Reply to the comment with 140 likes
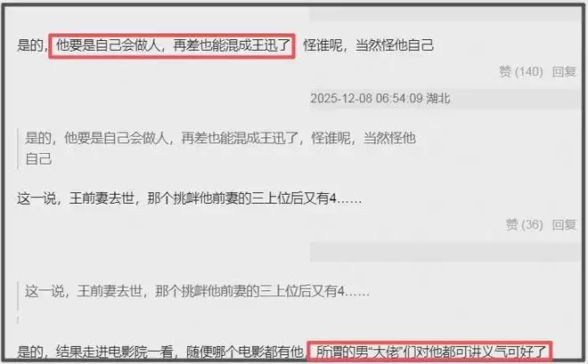 (564, 71)
